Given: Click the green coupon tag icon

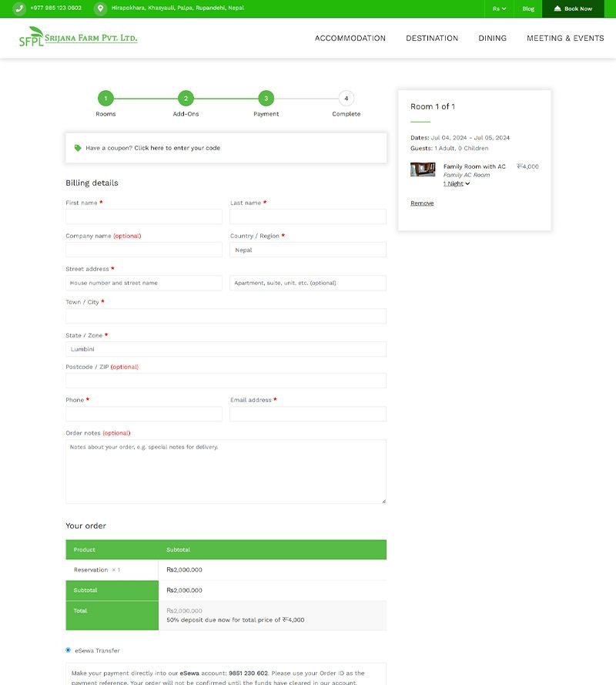Looking at the screenshot, I should [x=78, y=148].
